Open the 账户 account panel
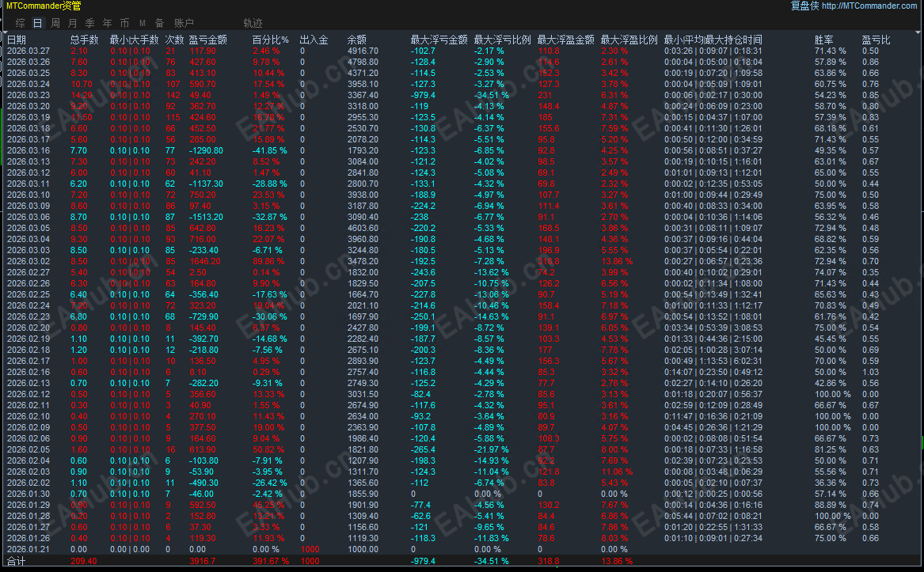Screen dimensions: 924x572 pyautogui.click(x=184, y=22)
